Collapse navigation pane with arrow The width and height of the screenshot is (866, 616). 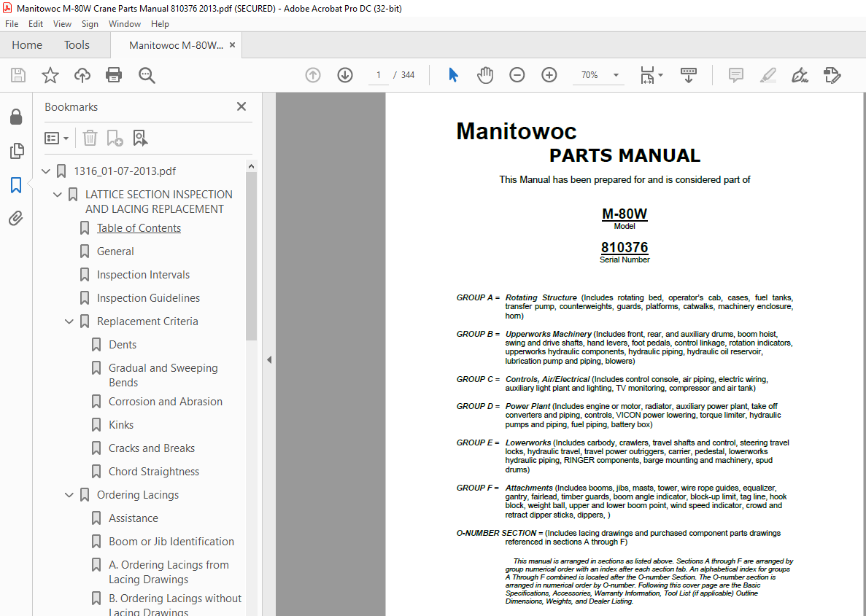(x=269, y=360)
